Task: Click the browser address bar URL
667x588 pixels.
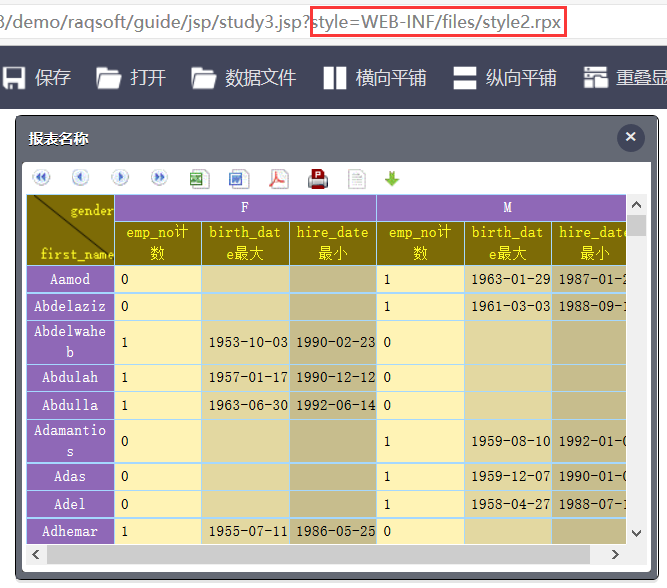Action: 300,20
